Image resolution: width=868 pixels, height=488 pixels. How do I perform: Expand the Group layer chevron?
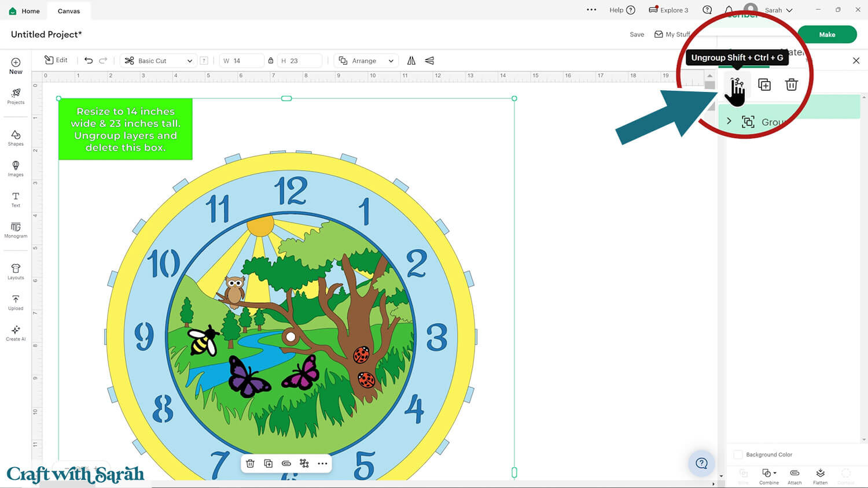tap(729, 121)
